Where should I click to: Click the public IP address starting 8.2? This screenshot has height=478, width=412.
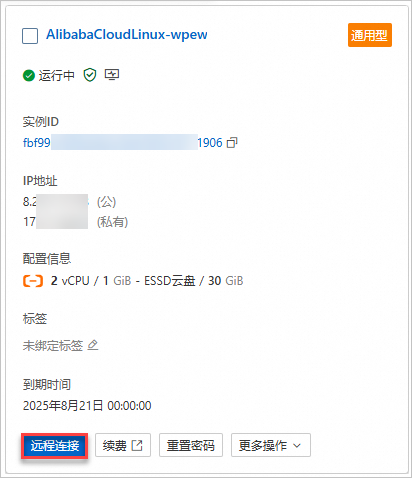pyautogui.click(x=56, y=201)
